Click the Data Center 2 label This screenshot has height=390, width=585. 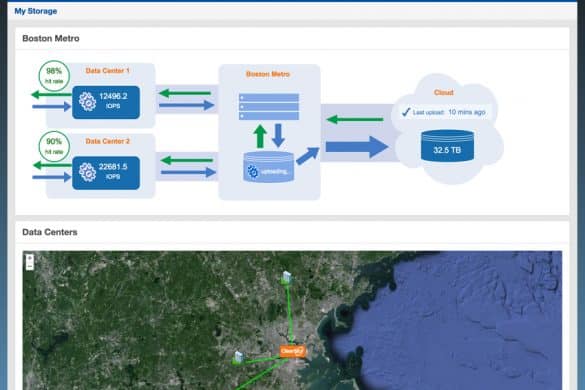pyautogui.click(x=107, y=141)
